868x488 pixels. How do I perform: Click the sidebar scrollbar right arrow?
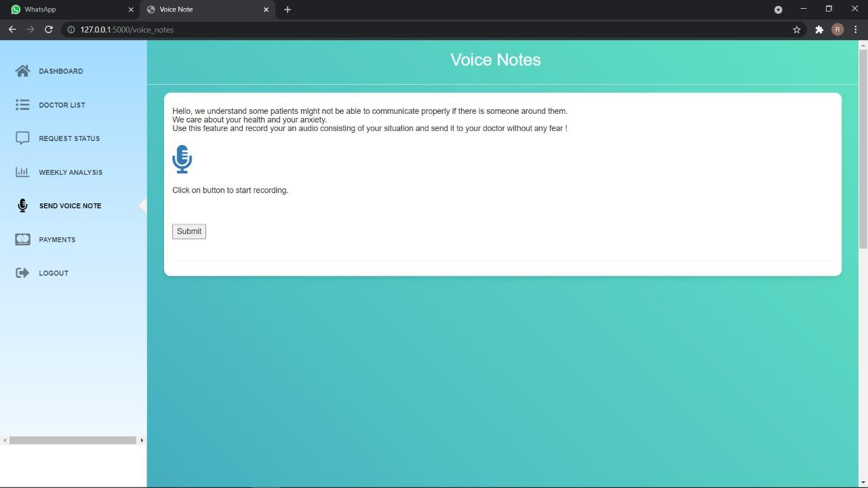[x=142, y=441]
